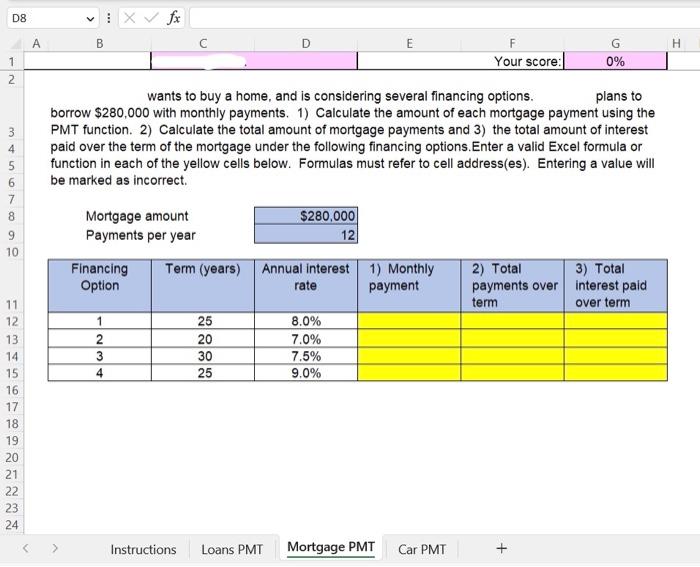The height and width of the screenshot is (567, 700).
Task: Select yellow Monthly payment cell for option 1
Action: [409, 321]
